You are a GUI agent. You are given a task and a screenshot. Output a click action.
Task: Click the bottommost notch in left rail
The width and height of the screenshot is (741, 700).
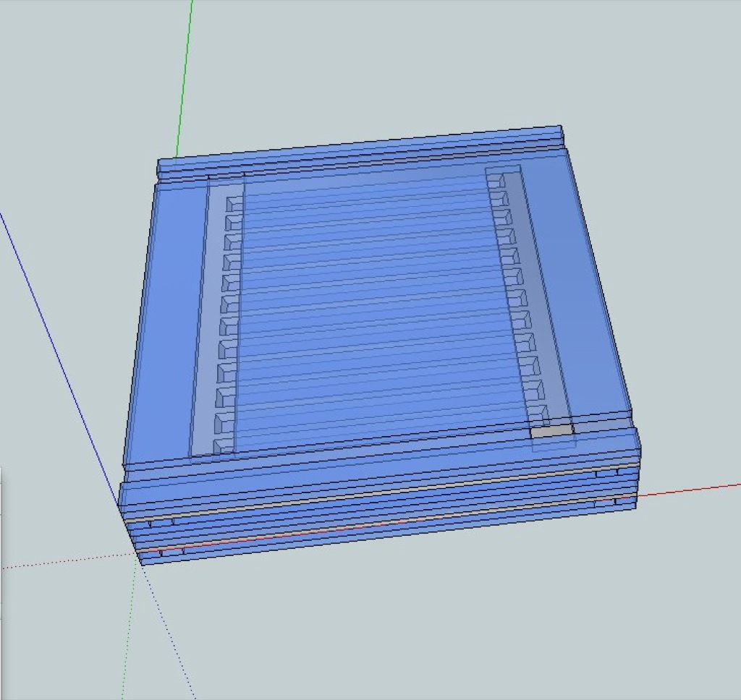click(224, 445)
